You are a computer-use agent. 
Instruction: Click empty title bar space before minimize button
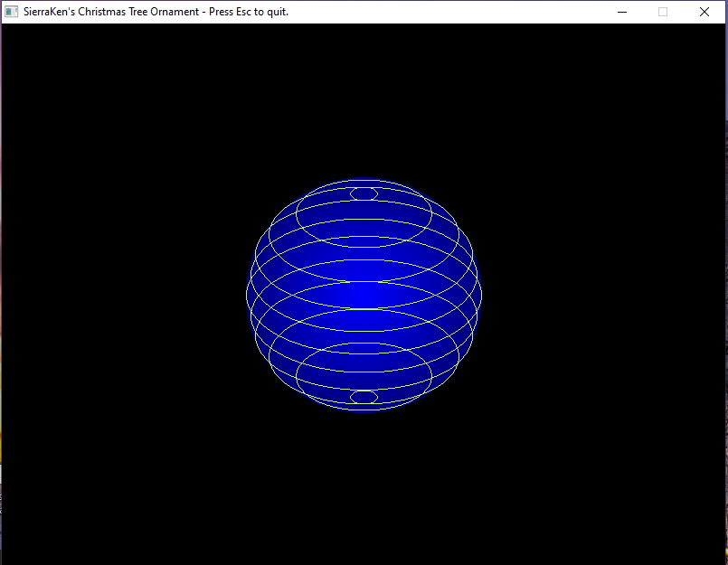(x=452, y=12)
